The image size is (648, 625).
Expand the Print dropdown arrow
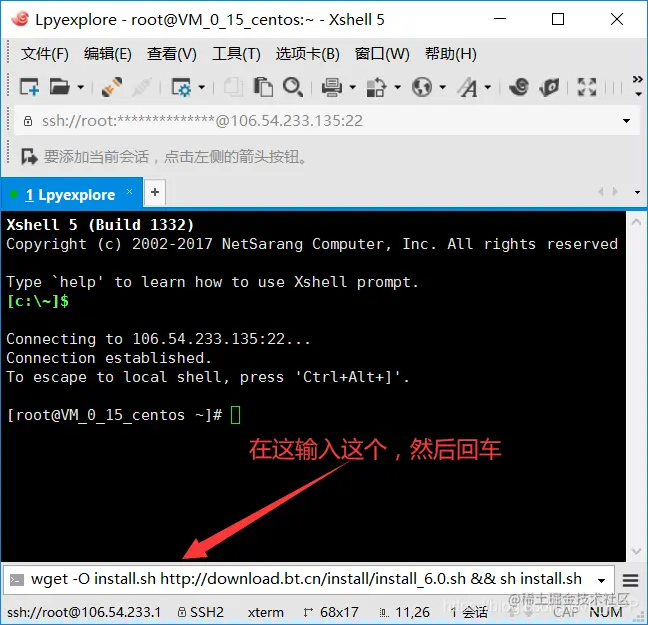tap(352, 87)
